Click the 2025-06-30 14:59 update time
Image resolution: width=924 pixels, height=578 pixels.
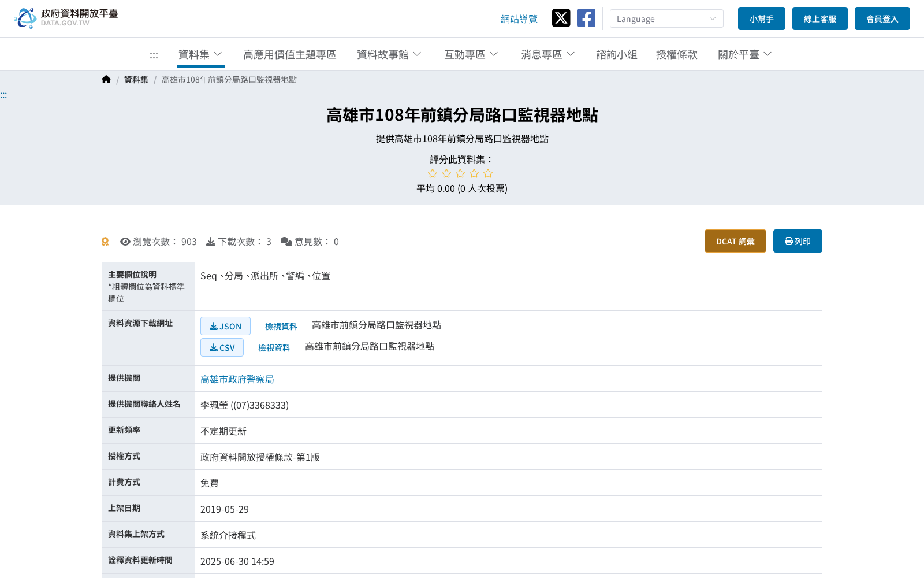click(237, 561)
